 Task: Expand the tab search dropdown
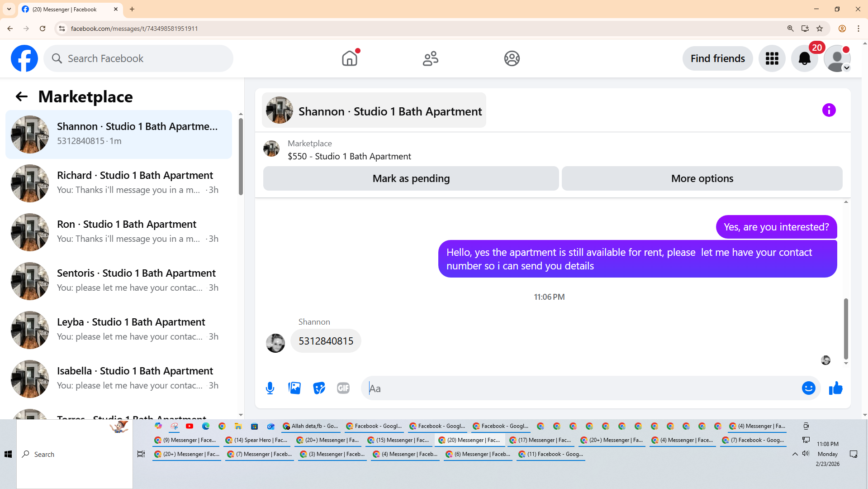coord(9,9)
